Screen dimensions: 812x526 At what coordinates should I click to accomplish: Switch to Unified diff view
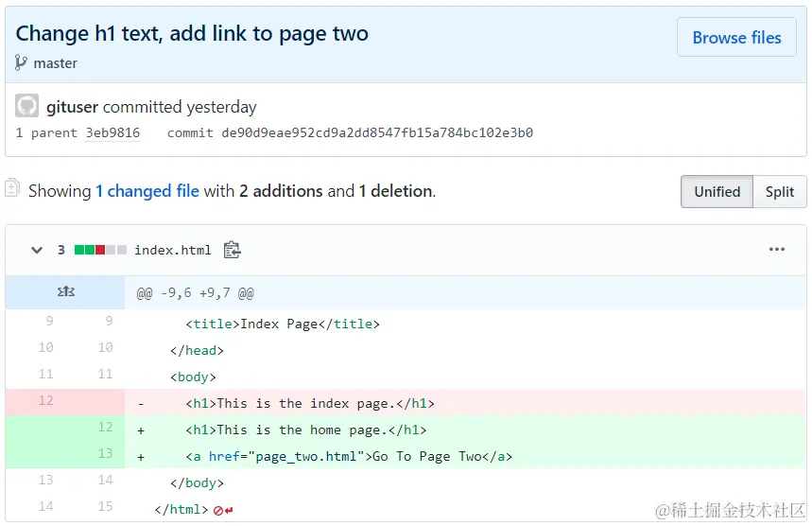coord(717,192)
